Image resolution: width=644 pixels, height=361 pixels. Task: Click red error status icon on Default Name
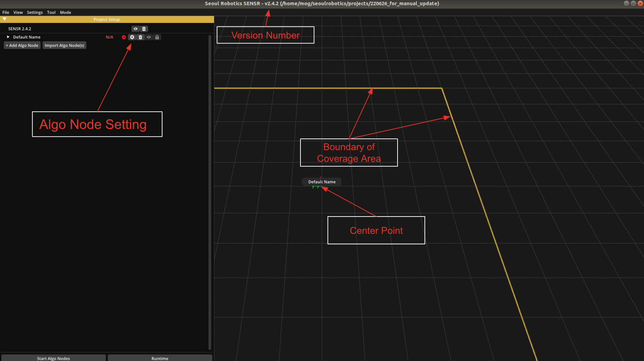coord(124,37)
